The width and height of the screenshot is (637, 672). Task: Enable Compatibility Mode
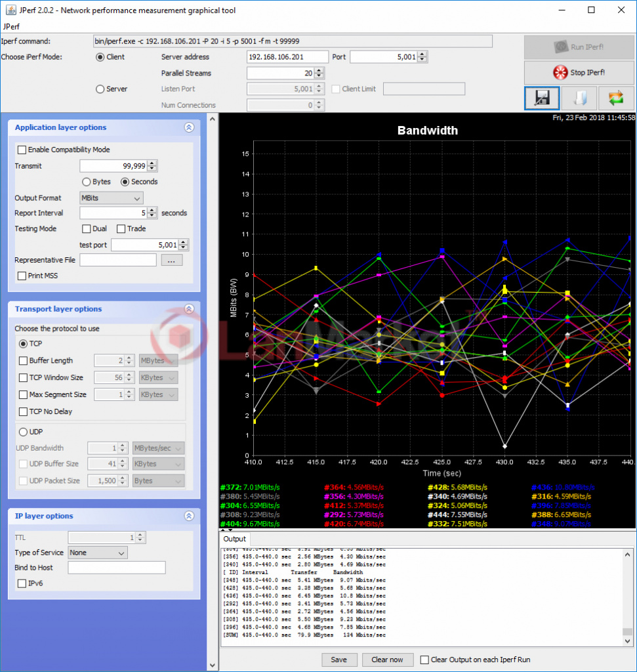click(22, 150)
